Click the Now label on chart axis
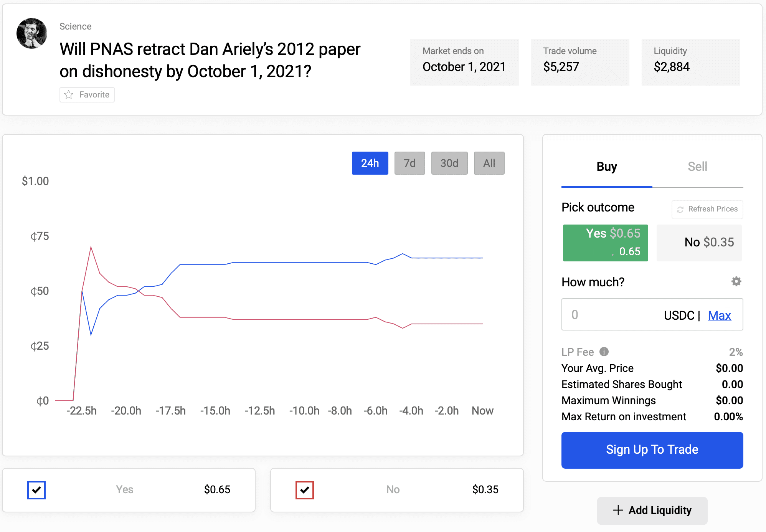 pyautogui.click(x=482, y=411)
